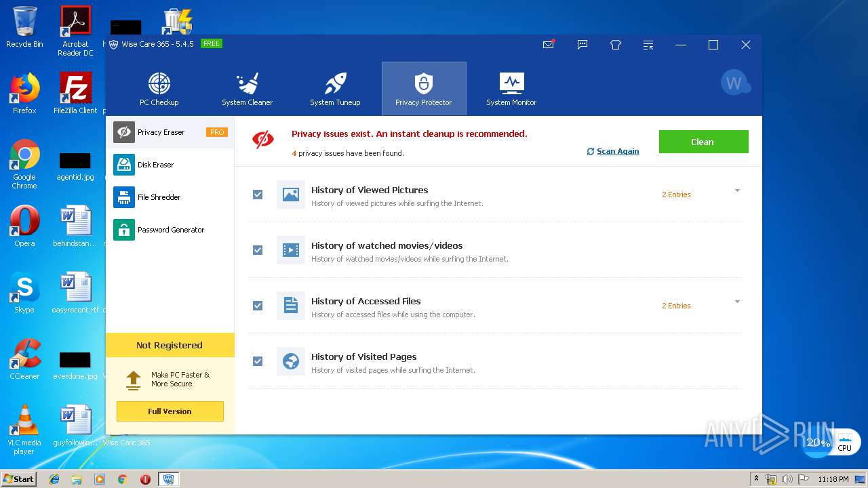The width and height of the screenshot is (868, 488).
Task: Uncheck History of Visited Pages
Action: pyautogui.click(x=258, y=361)
